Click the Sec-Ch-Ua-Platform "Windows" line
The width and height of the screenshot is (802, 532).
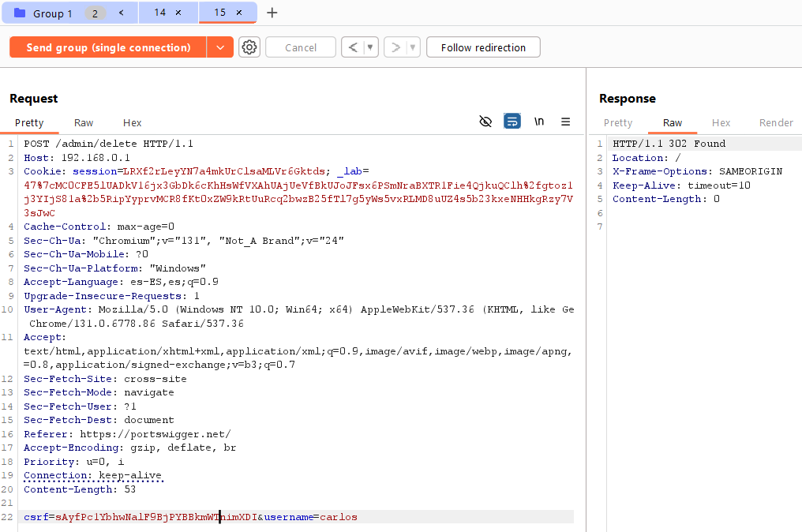114,268
